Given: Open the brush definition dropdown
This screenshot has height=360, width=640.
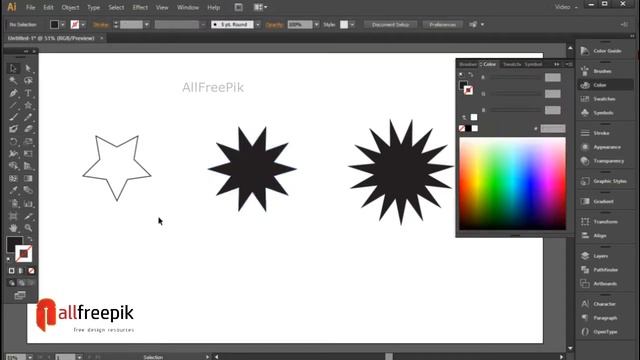Looking at the screenshot, I should 258,24.
